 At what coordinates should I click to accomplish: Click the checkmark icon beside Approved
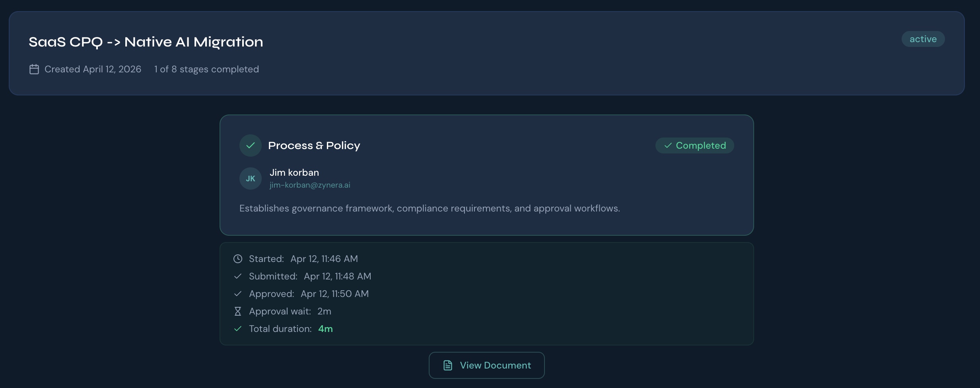coord(238,294)
